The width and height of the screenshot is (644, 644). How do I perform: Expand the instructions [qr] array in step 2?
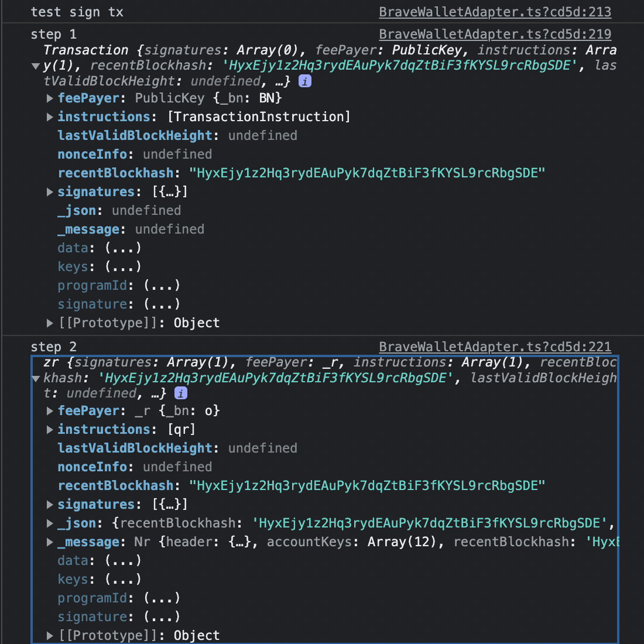[x=50, y=429]
